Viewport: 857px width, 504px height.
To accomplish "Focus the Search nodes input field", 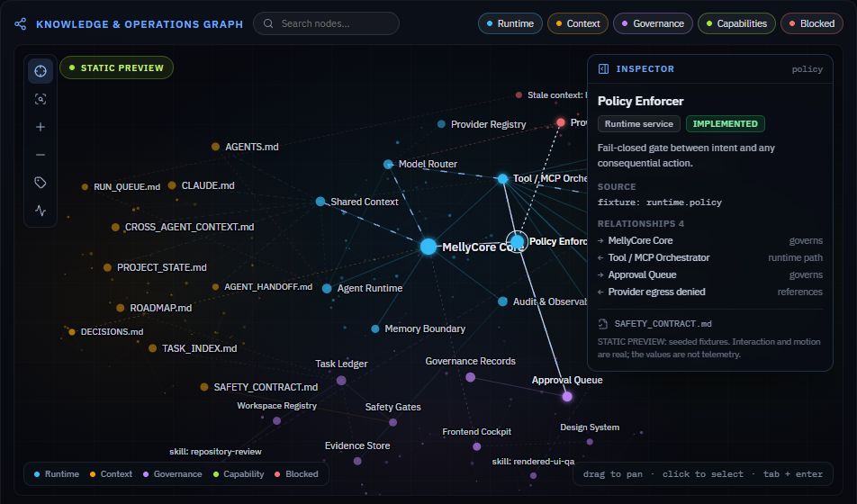I will [x=326, y=23].
